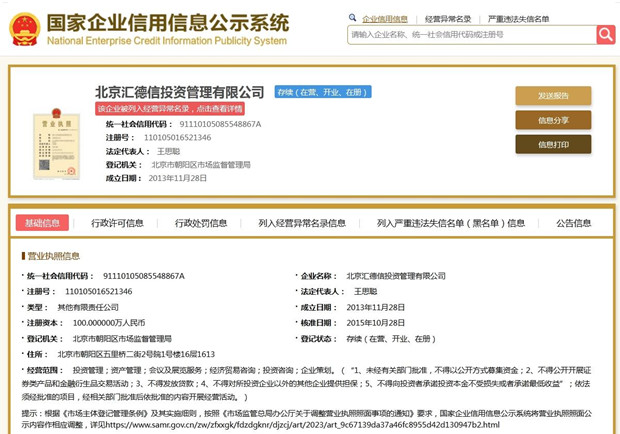Image resolution: width=620 pixels, height=434 pixels.
Task: Click the header legal representative name 王思聪
Action: click(168, 151)
